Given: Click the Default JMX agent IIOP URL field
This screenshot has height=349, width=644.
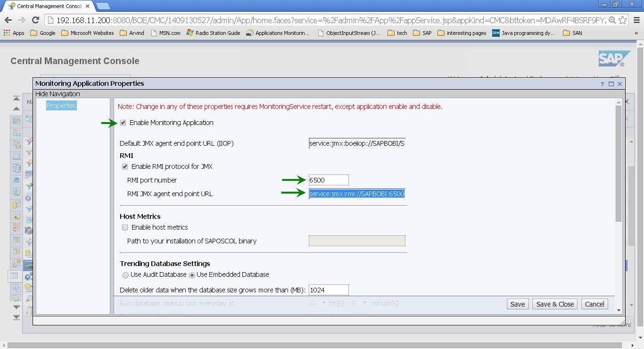Looking at the screenshot, I should click(x=357, y=143).
